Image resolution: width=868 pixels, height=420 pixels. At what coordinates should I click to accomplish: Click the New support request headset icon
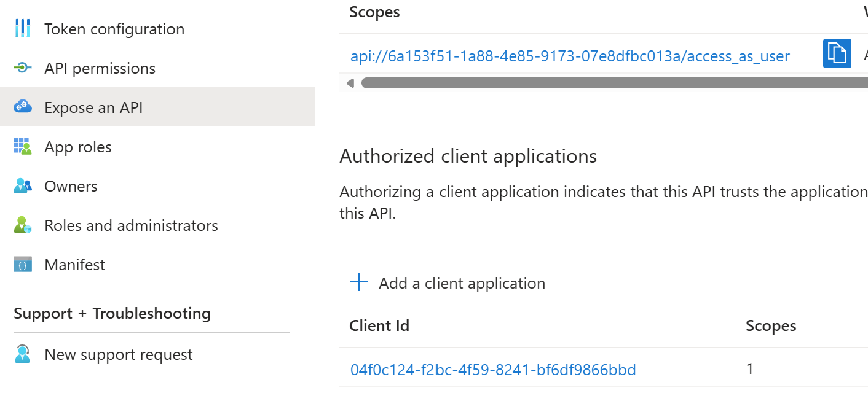pos(22,354)
